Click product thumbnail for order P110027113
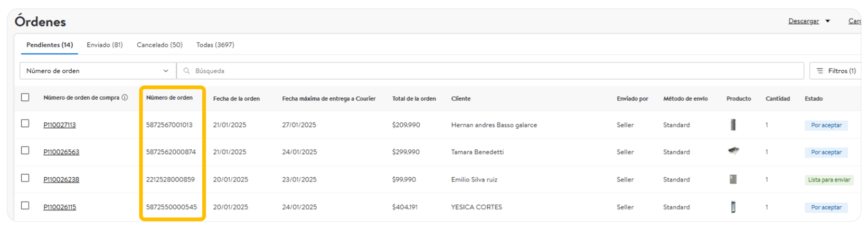Viewport: 868px width, 229px height. point(733,125)
